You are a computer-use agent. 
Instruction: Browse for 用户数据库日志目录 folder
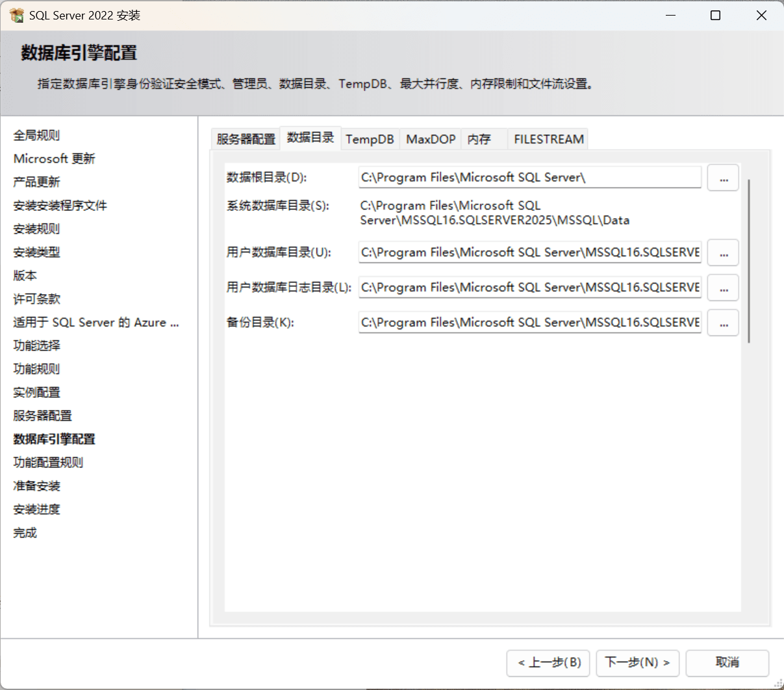click(x=723, y=288)
